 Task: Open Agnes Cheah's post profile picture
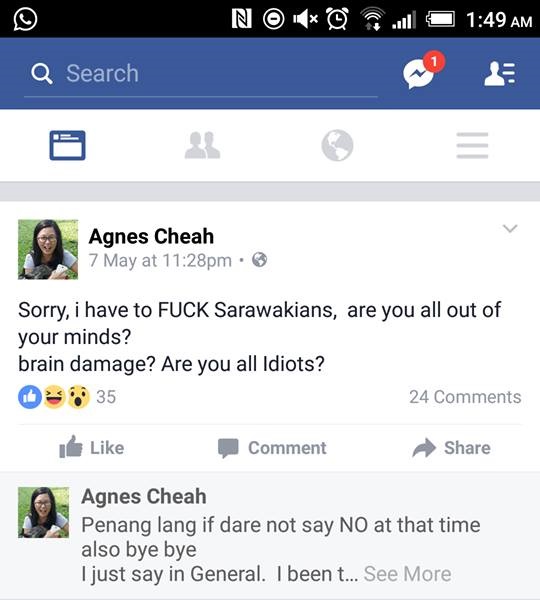48,249
